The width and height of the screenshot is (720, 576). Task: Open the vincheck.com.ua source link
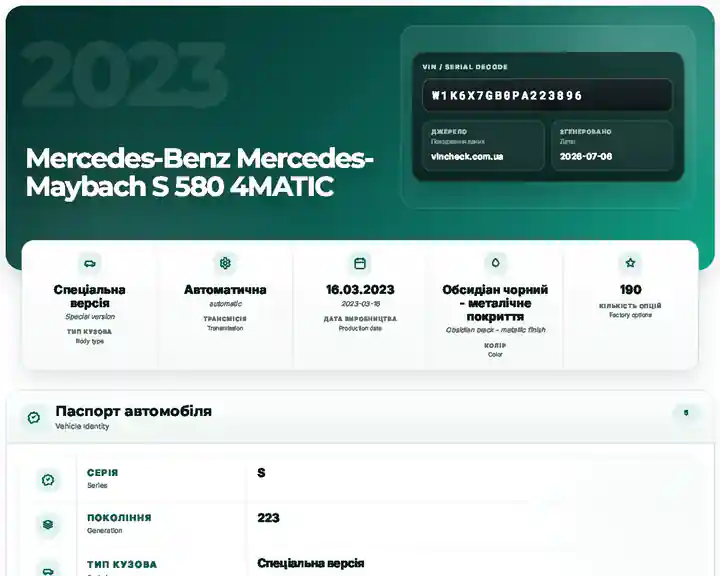(x=467, y=157)
